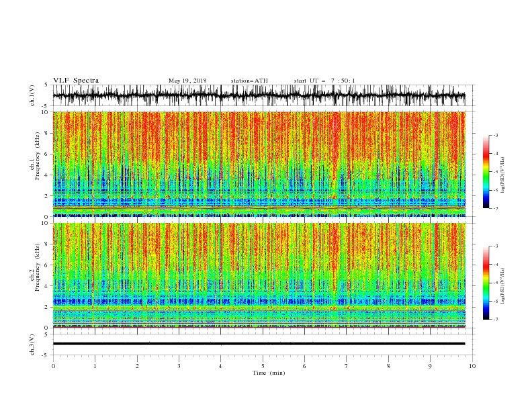Image resolution: width=532 pixels, height=411 pixels.
Task: Click the "ch.1(V)" waveform axis label
Action: point(32,95)
